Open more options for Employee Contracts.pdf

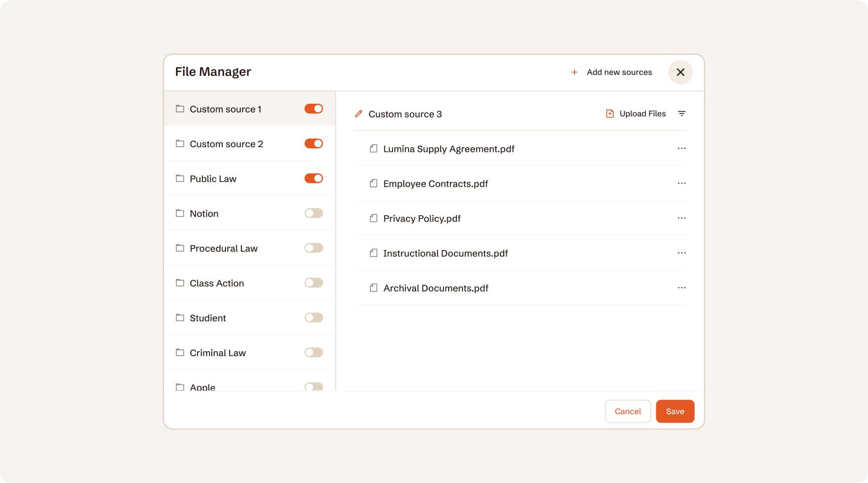tap(682, 183)
